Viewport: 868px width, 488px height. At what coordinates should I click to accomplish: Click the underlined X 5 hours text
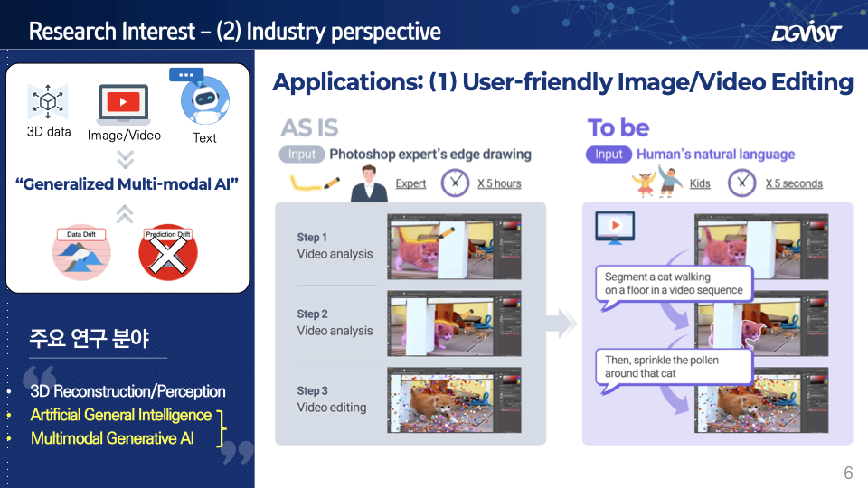pyautogui.click(x=499, y=183)
